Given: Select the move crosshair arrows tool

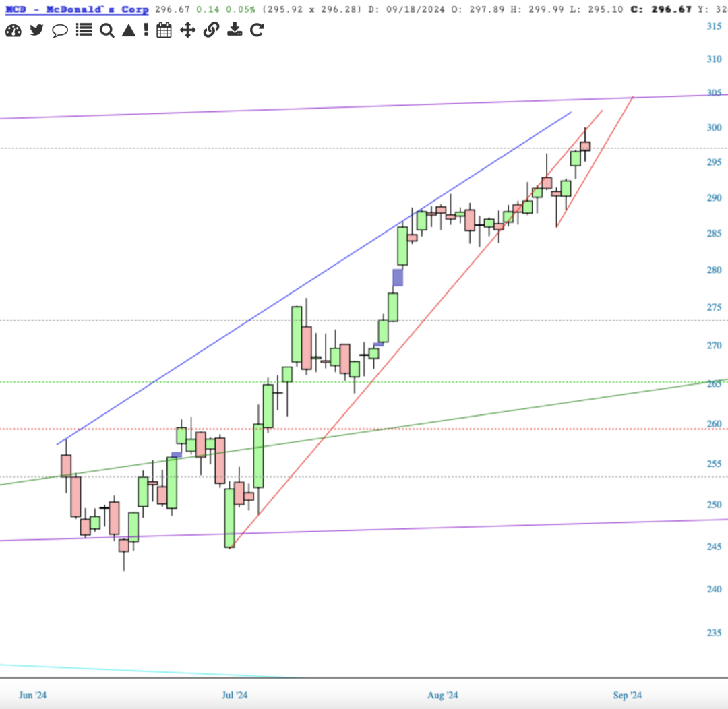Looking at the screenshot, I should point(187,30).
